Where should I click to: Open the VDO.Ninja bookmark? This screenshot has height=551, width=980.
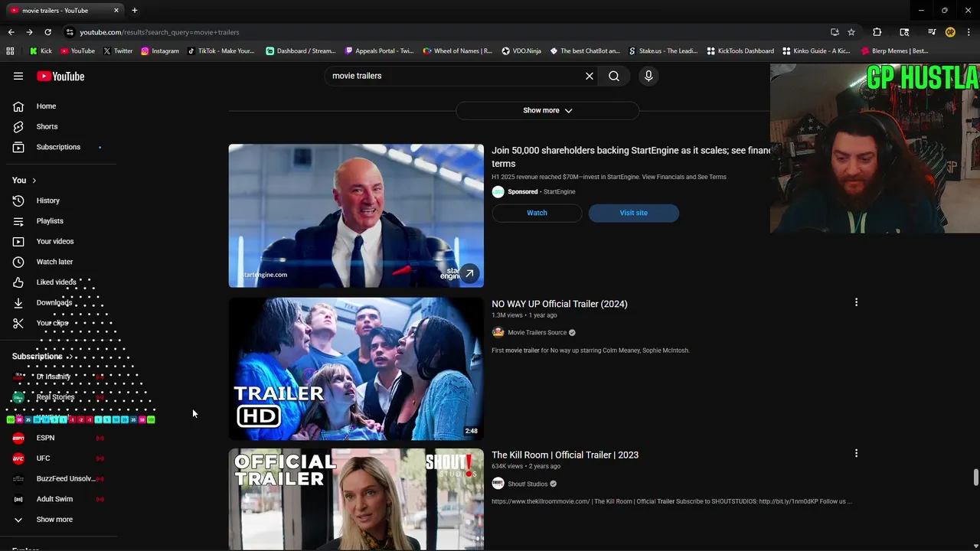(x=521, y=51)
